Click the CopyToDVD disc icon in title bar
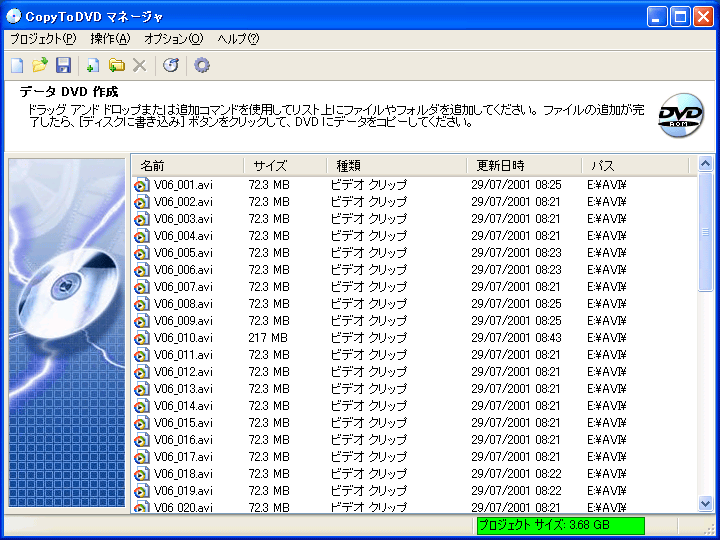 (x=14, y=16)
